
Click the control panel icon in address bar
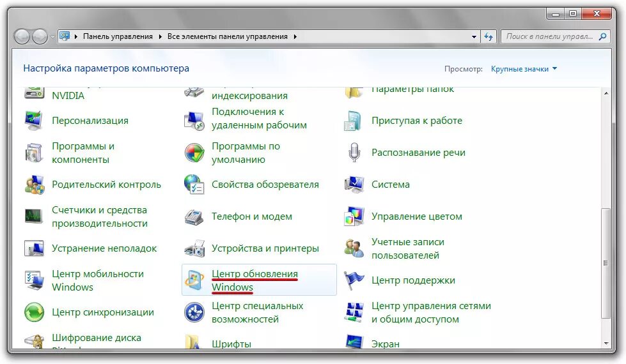pyautogui.click(x=65, y=36)
